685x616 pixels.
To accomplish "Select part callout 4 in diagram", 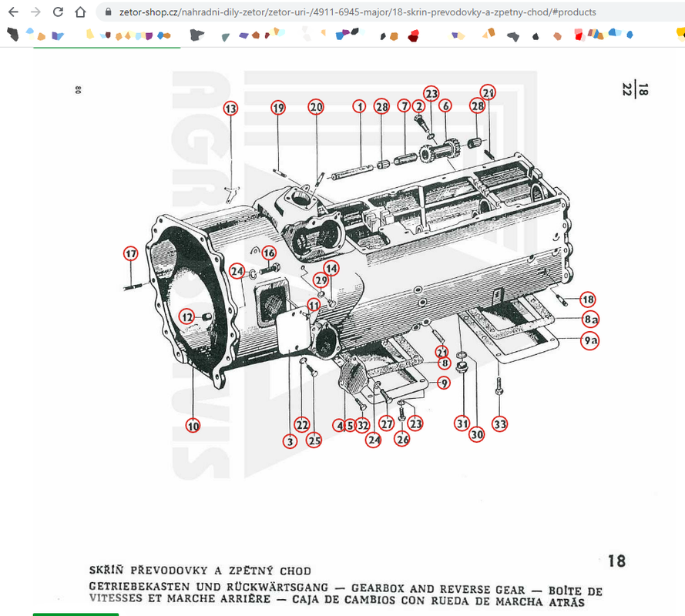I will (x=340, y=425).
